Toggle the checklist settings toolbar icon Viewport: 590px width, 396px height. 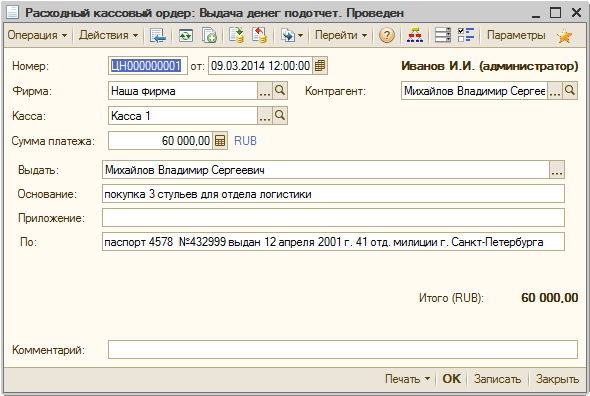tap(466, 35)
